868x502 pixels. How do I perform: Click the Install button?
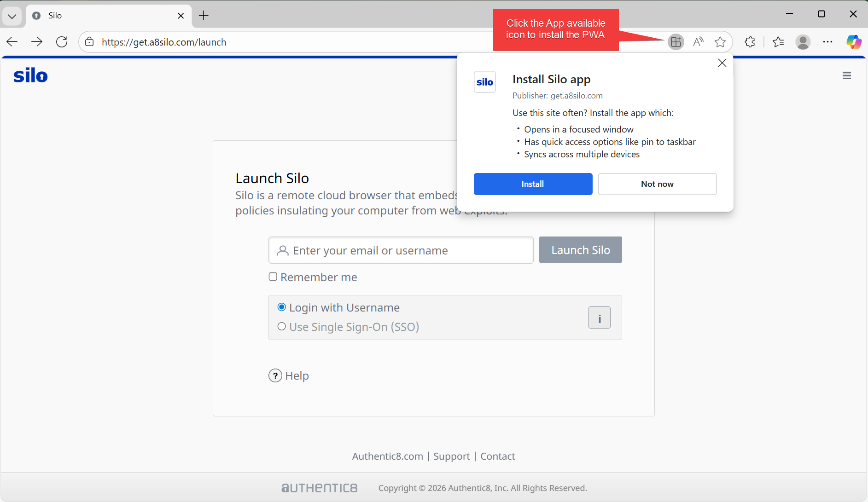click(533, 184)
